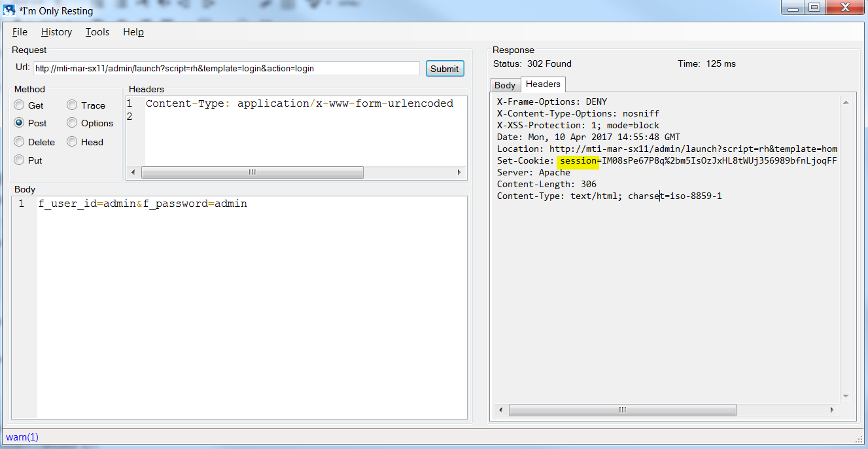Click the highlighted session cookie text

coord(578,160)
